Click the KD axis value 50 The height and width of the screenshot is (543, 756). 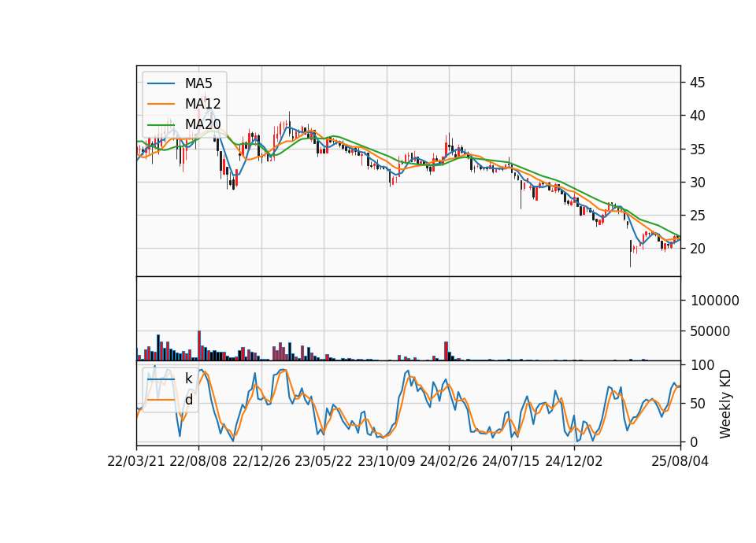coord(698,404)
